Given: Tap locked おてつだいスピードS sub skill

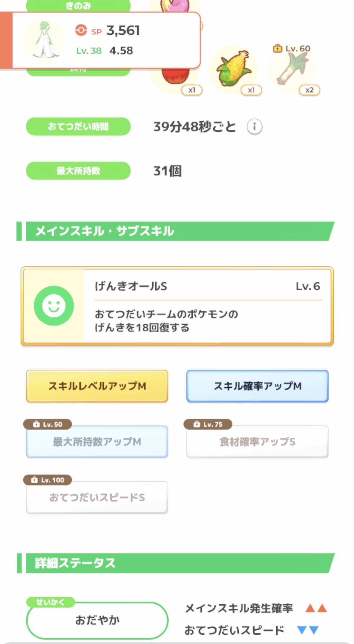Looking at the screenshot, I should coord(97,498).
